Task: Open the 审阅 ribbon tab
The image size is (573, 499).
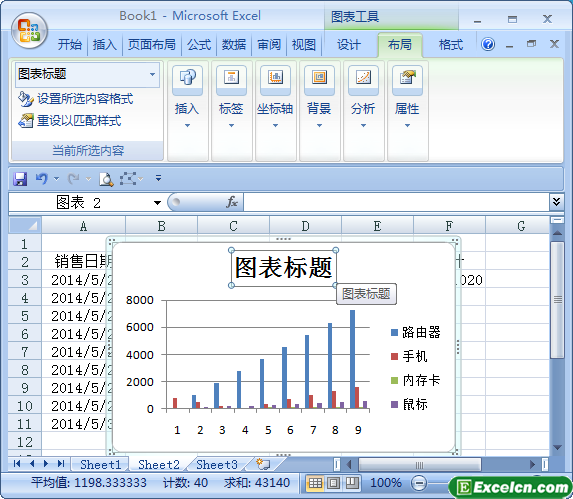Action: (x=269, y=45)
